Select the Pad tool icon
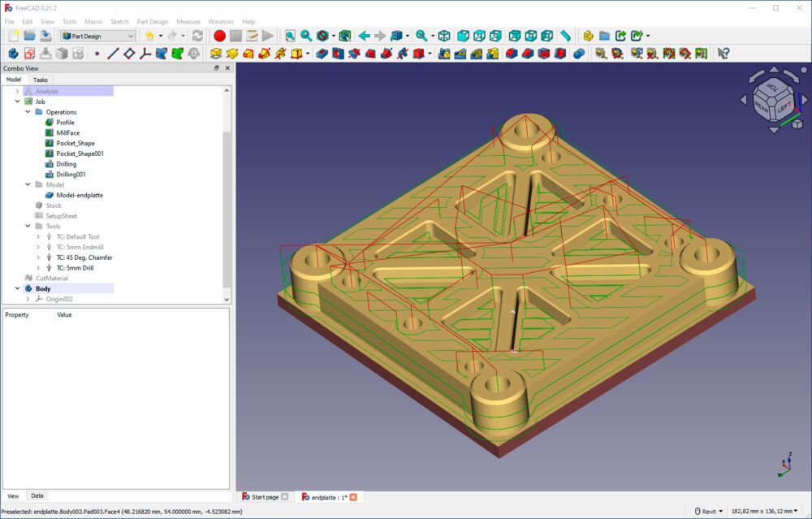 tap(216, 53)
